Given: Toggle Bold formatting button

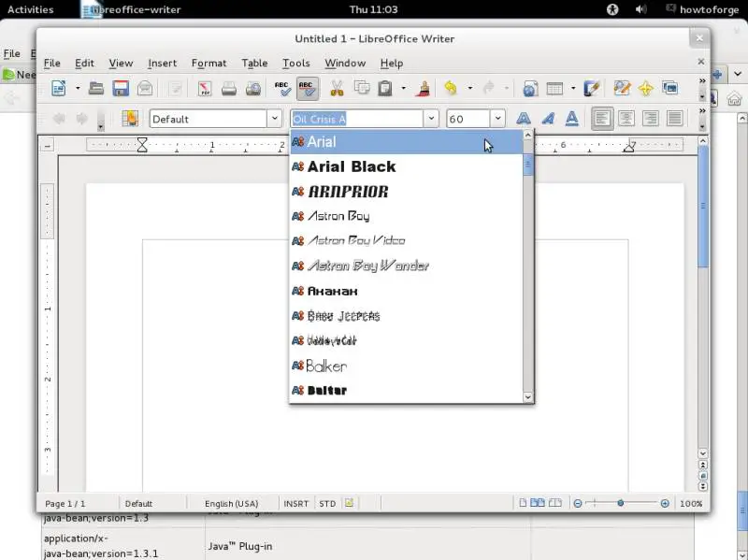Looking at the screenshot, I should [524, 119].
